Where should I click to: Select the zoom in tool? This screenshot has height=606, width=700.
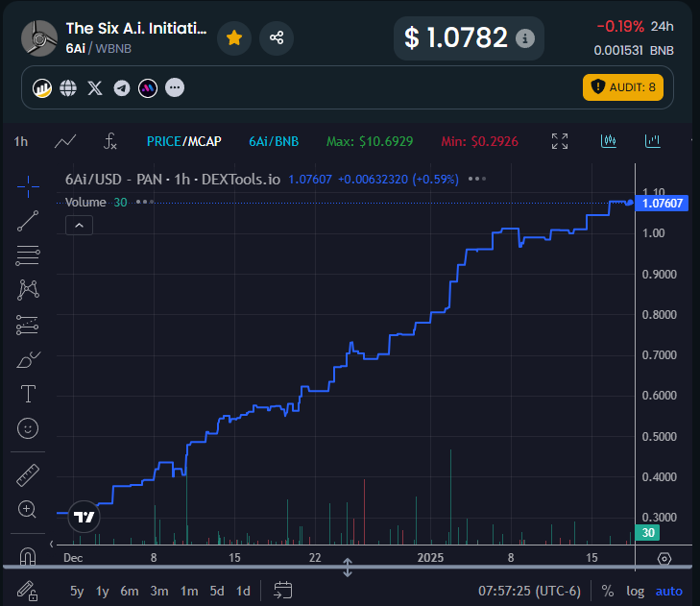27,510
